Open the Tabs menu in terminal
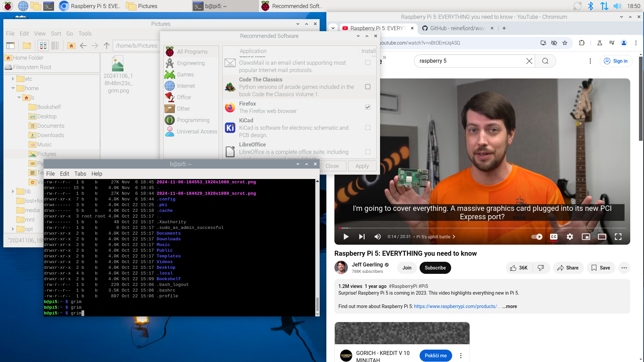 pos(80,174)
